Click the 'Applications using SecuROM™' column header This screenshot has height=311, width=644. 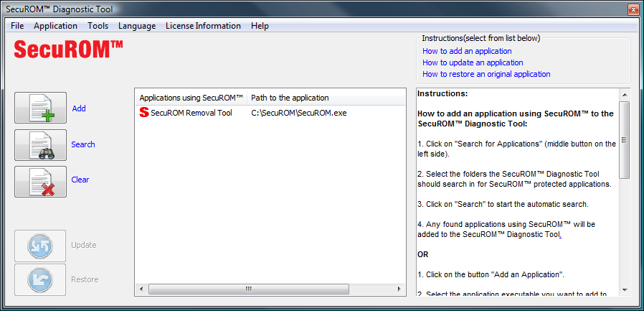[191, 98]
